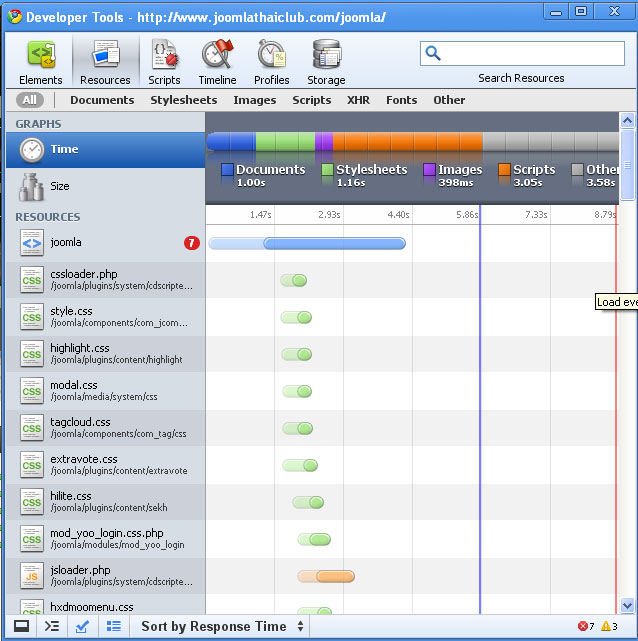Click the path /joomla/plugins/content/sekh
The width and height of the screenshot is (638, 641).
pyautogui.click(x=109, y=508)
